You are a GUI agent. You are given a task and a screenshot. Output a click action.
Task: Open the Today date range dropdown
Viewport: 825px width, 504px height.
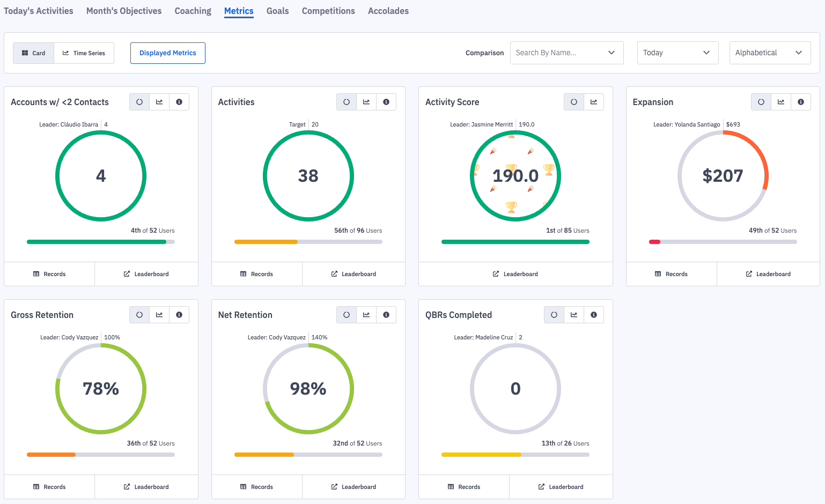677,53
